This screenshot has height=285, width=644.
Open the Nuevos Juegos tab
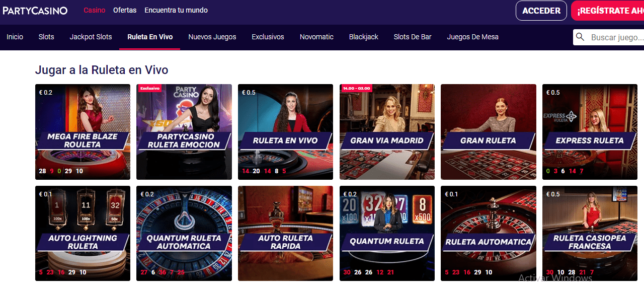pos(212,37)
